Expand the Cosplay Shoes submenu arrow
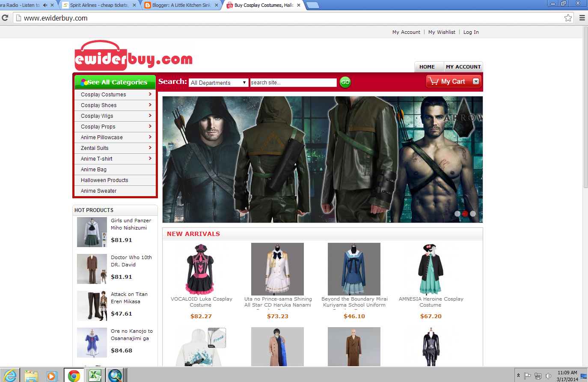Screen dimensions: 588x382 coord(150,105)
